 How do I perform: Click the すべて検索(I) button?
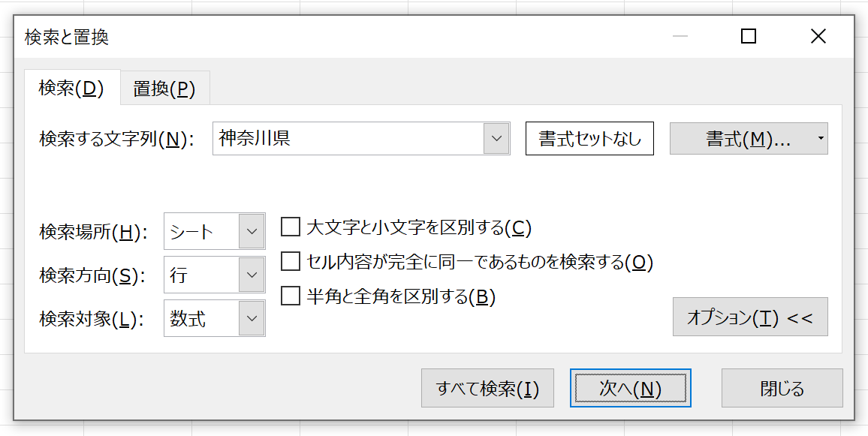487,389
